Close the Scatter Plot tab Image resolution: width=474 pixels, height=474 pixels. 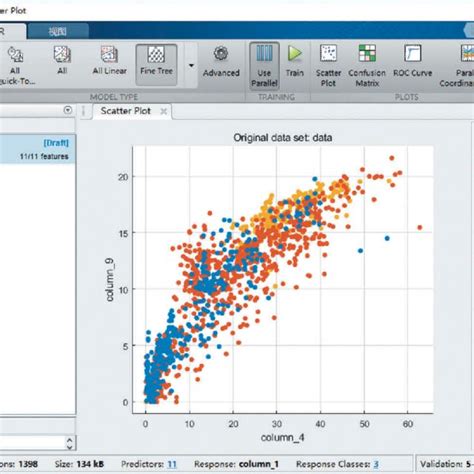coord(164,111)
